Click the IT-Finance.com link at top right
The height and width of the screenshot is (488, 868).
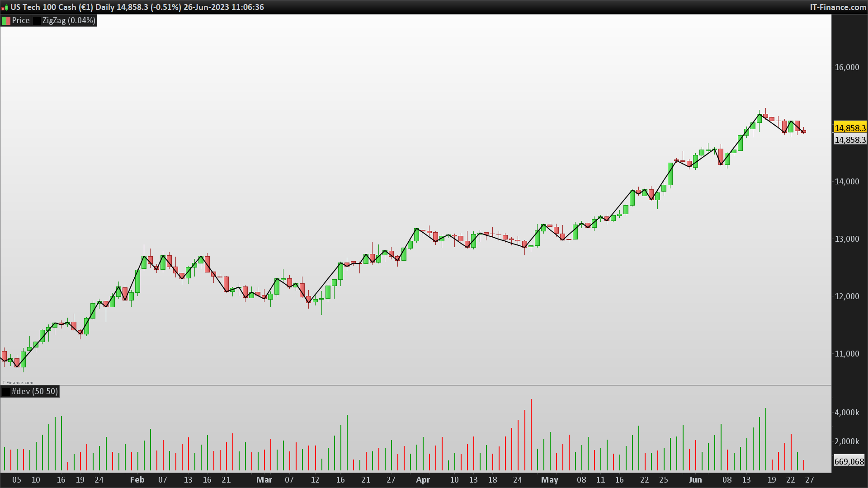[838, 7]
